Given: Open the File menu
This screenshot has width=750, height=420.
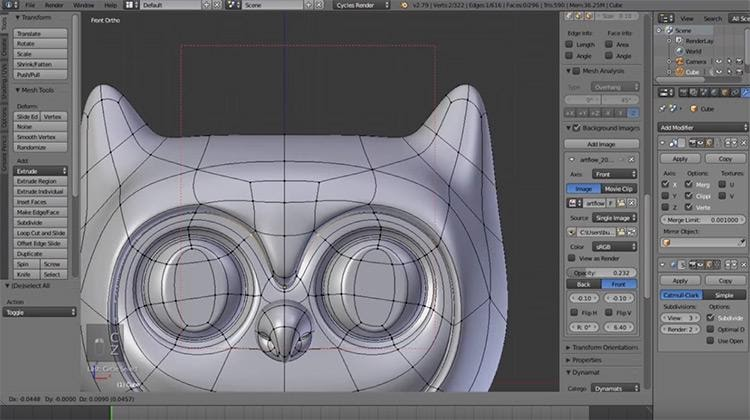Looking at the screenshot, I should (30, 5).
